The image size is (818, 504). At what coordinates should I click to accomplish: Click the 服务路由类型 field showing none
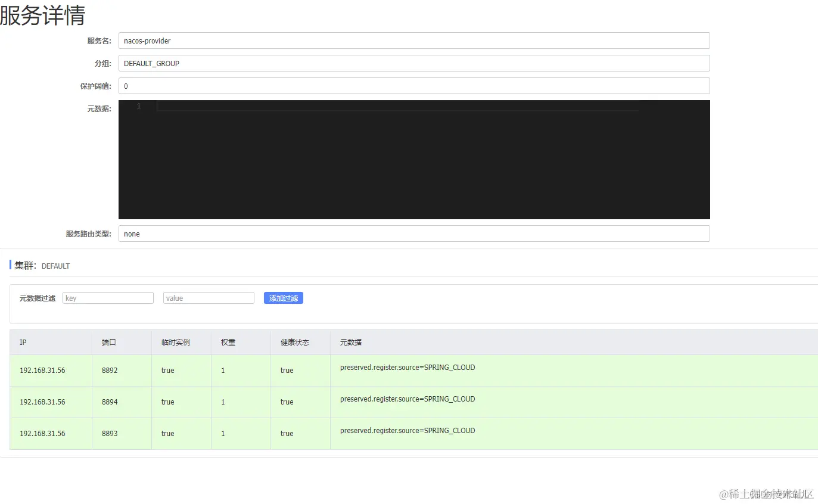click(x=414, y=234)
